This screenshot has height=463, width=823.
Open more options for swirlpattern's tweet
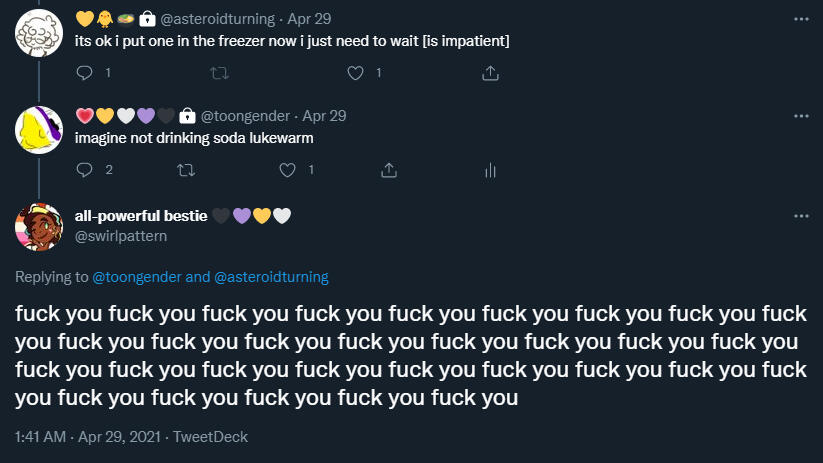click(800, 216)
